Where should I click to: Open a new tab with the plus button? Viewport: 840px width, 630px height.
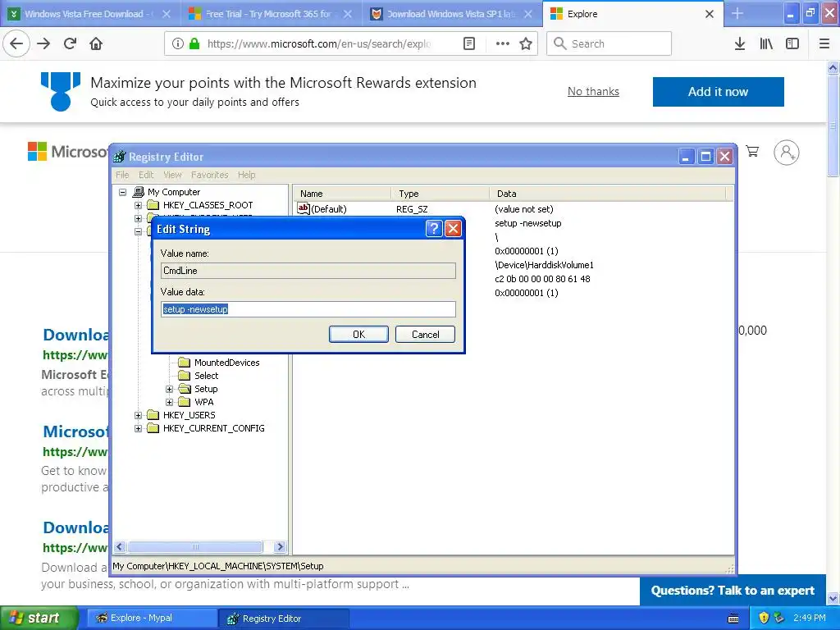737,13
